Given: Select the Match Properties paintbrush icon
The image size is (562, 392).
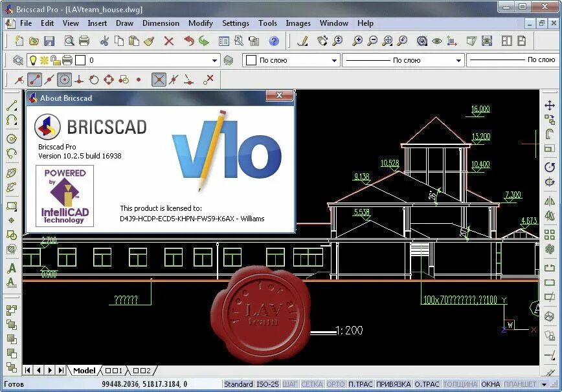Looking at the screenshot, I should point(149,41).
